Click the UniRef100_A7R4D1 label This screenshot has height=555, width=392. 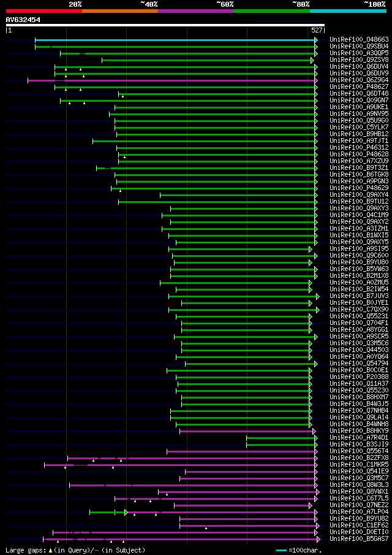[x=359, y=437]
